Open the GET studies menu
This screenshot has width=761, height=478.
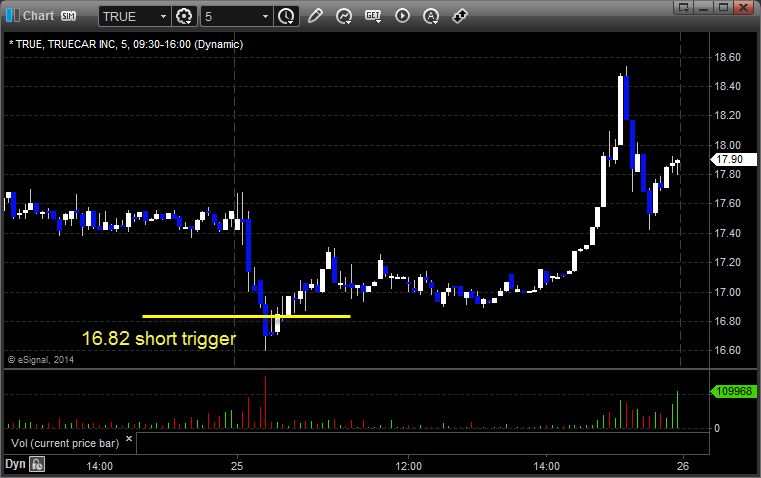[373, 16]
